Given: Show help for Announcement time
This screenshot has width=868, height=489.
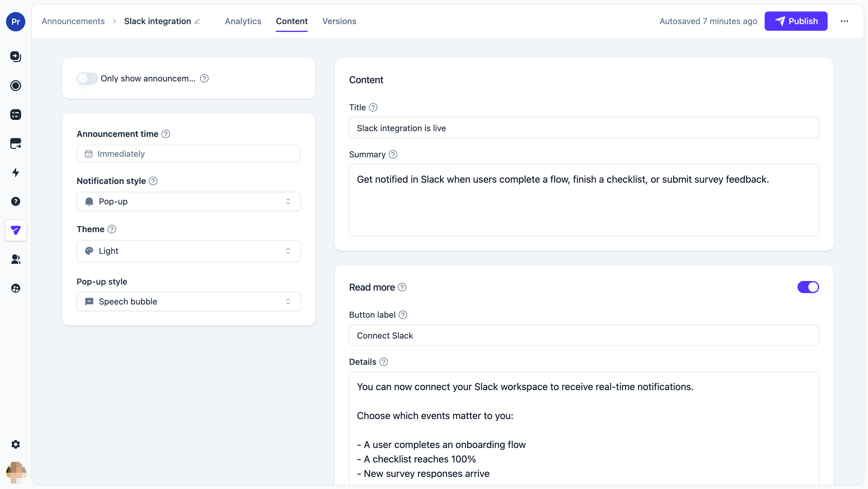Looking at the screenshot, I should point(166,134).
